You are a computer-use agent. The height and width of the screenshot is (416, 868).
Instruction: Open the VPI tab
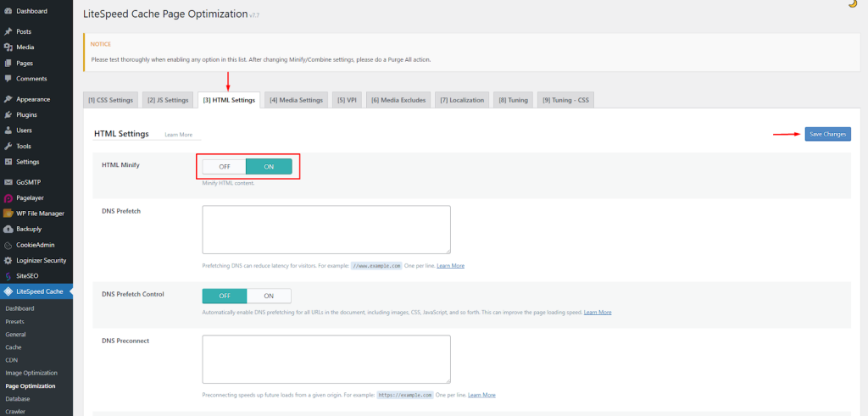[347, 100]
